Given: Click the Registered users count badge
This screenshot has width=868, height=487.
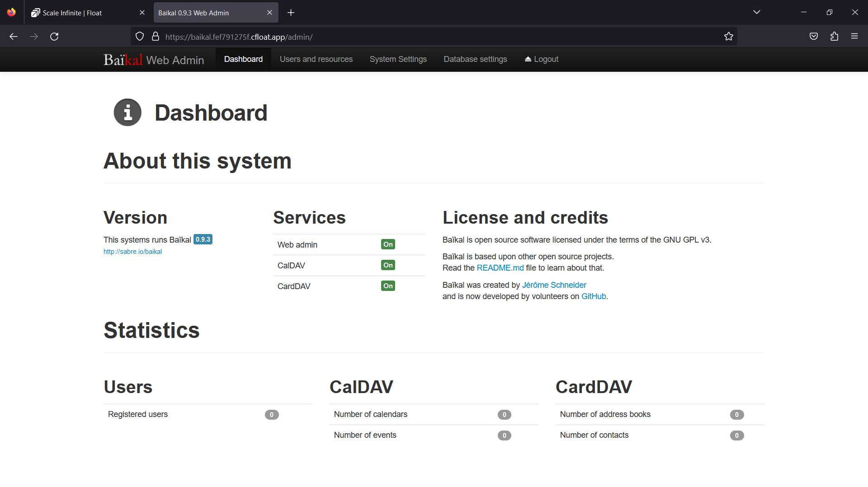Looking at the screenshot, I should (272, 415).
